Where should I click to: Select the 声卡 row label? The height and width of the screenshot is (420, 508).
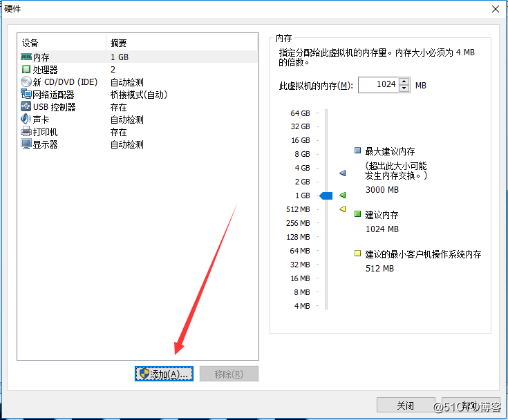pyautogui.click(x=41, y=120)
